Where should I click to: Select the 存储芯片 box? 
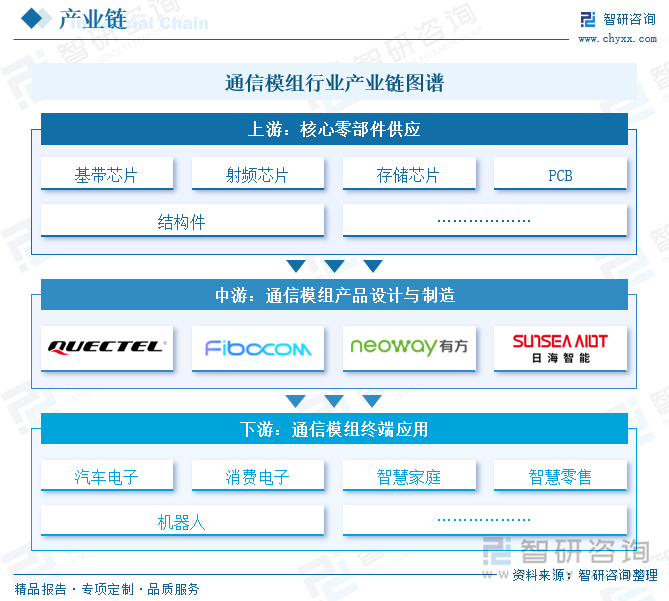click(x=409, y=173)
